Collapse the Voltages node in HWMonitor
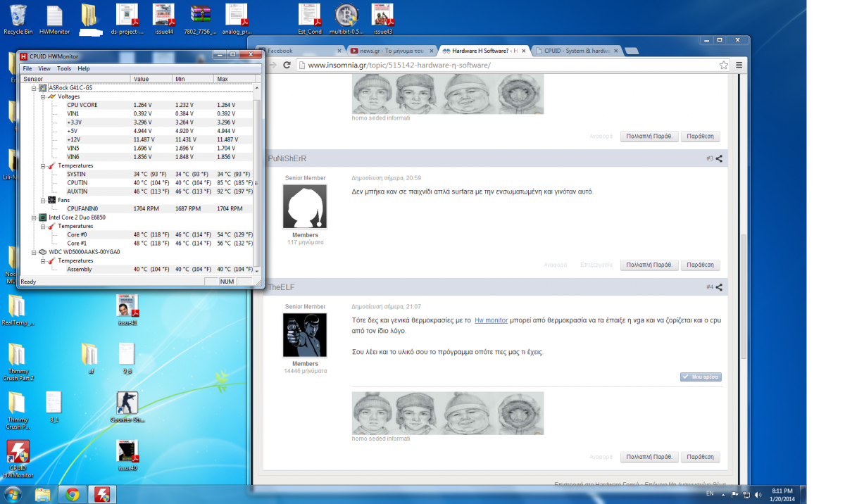This screenshot has height=504, width=845. point(42,96)
